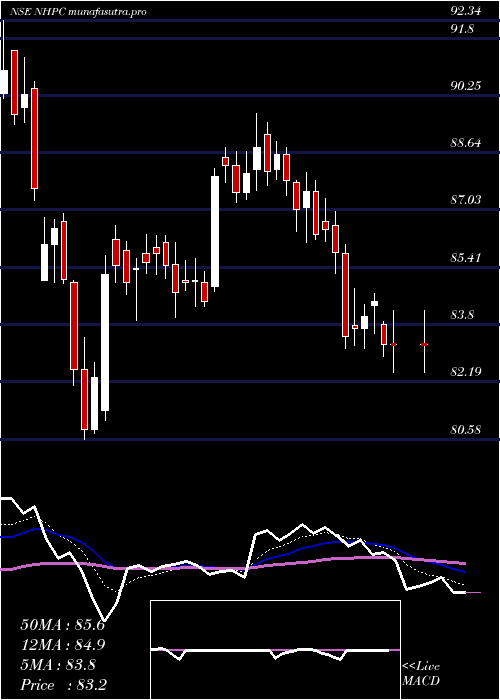Viewport: 500px width, 700px height.
Task: Click the 50MA : 85.6 readout
Action: point(62,625)
